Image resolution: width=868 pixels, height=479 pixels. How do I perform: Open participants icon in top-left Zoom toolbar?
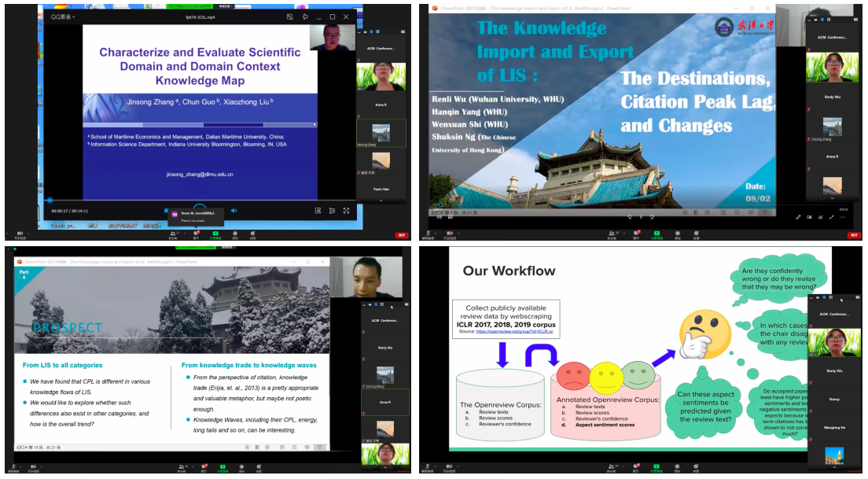point(173,234)
